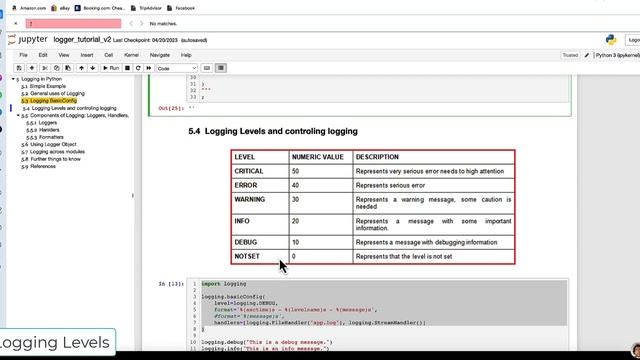640x360 pixels.
Task: Go to 5.1 Simple Example in contents
Action: [x=43, y=86]
